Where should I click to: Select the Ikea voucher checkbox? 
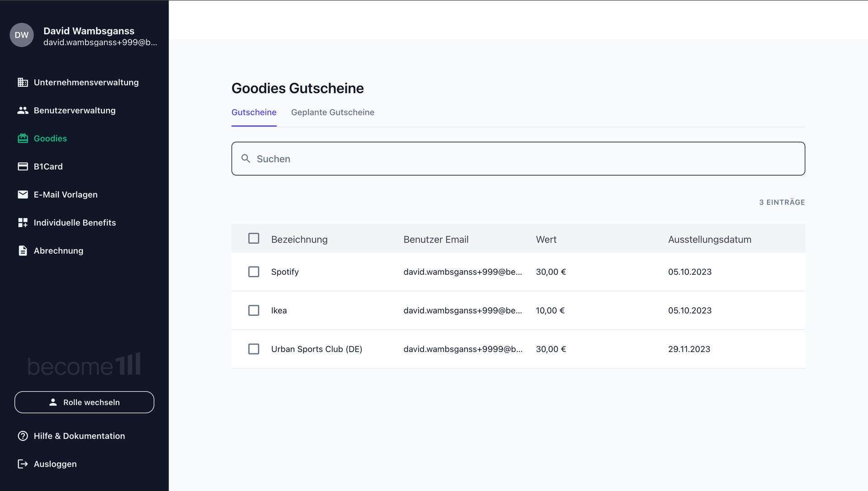click(x=254, y=310)
